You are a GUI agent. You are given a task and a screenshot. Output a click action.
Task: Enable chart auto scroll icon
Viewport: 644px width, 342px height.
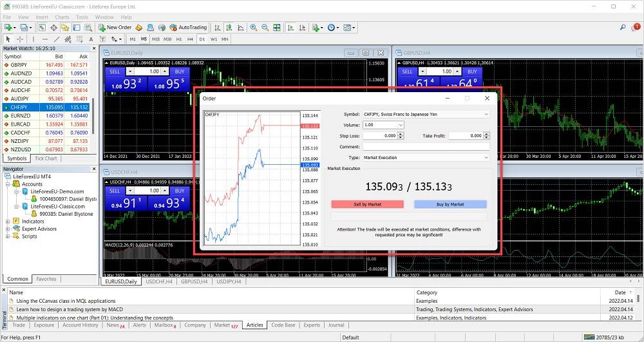291,28
